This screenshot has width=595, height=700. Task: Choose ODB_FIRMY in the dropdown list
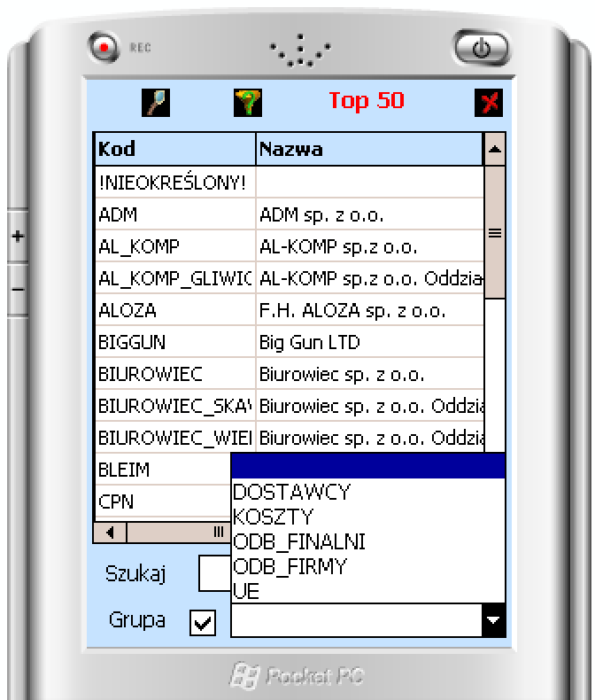coord(287,567)
